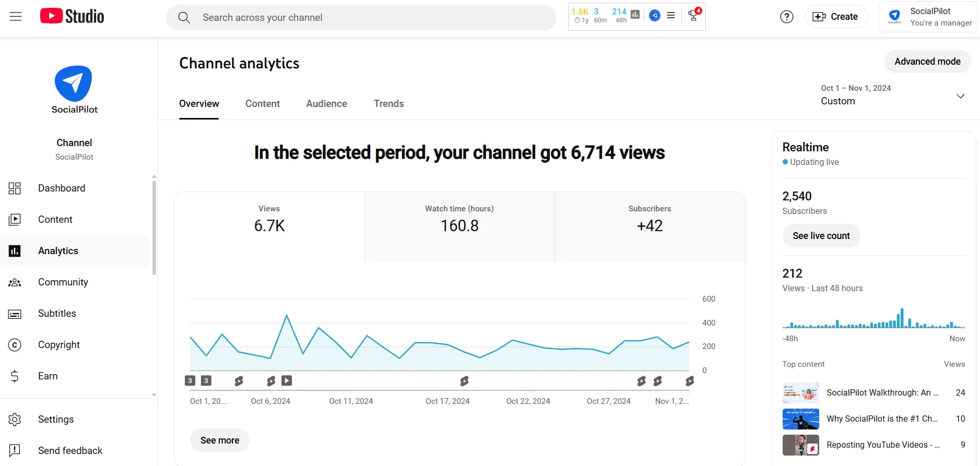Click the 1.6K 1y extension stat
Viewport: 980px width, 466px height.
580,16
